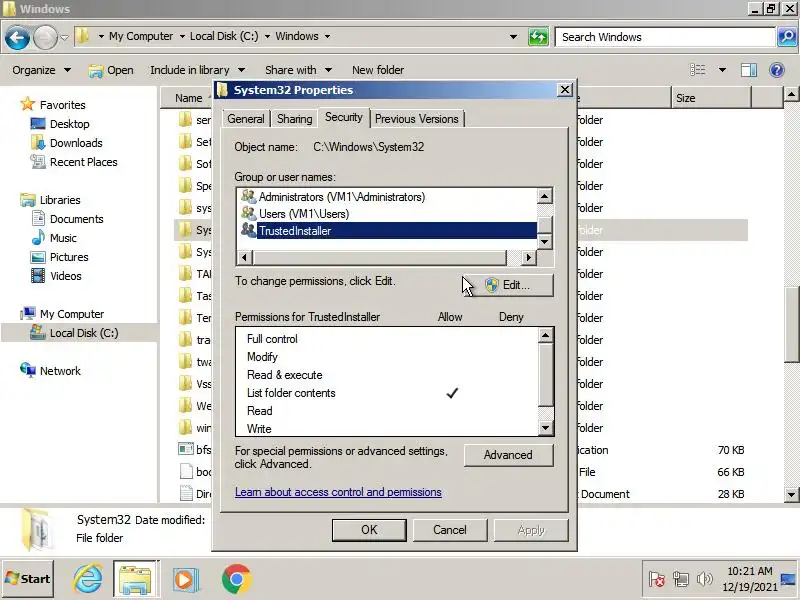Screen dimensions: 800x600
Task: Open the Include in library dropdown
Action: (198, 70)
